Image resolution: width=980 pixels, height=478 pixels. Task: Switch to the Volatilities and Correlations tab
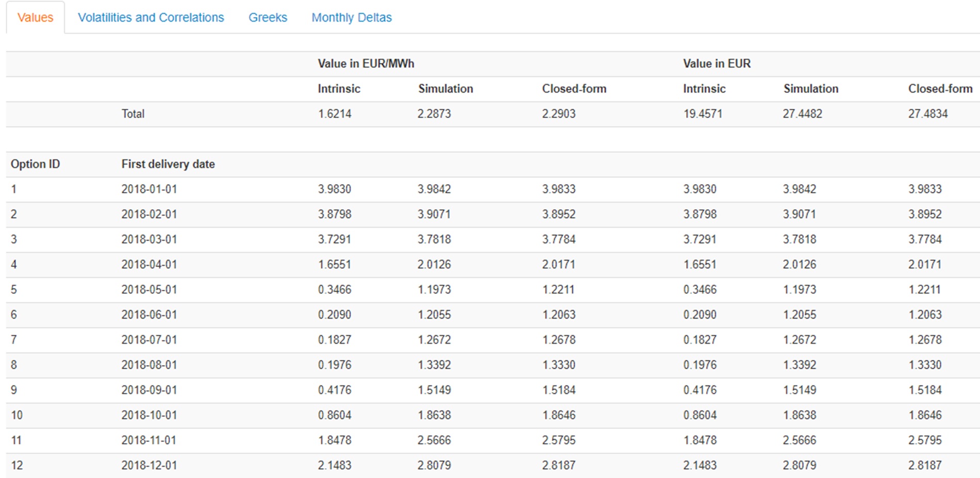(151, 18)
